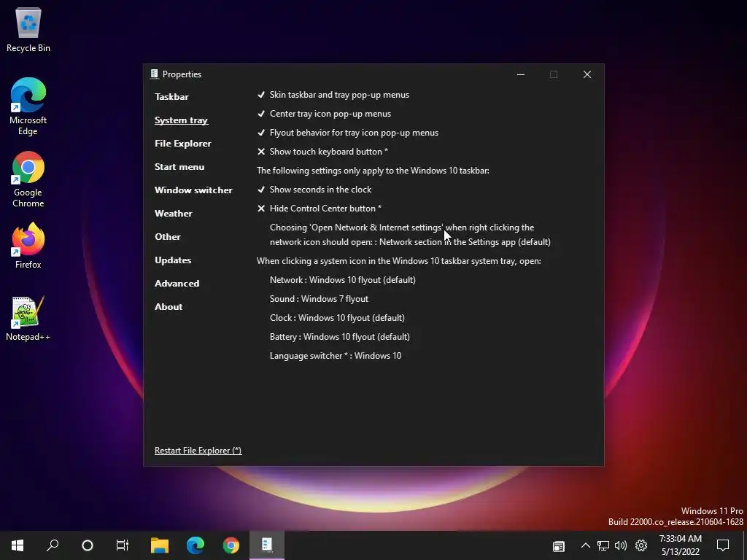Open Cortana circle icon on taskbar
This screenshot has width=747, height=560.
pos(88,545)
